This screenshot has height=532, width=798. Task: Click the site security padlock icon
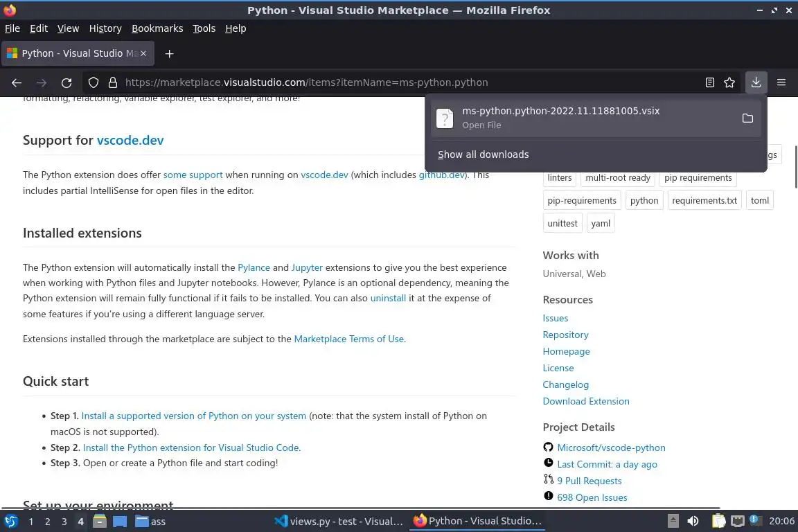[113, 82]
